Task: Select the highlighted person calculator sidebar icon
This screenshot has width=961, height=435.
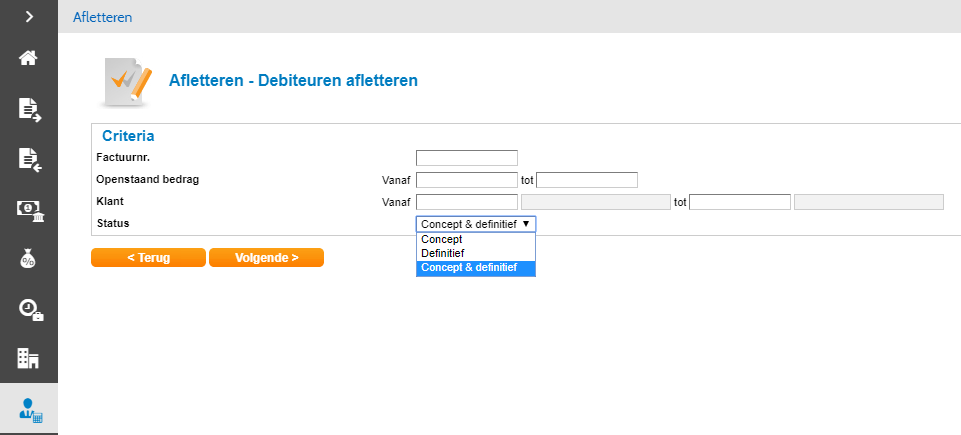Action: tap(29, 409)
